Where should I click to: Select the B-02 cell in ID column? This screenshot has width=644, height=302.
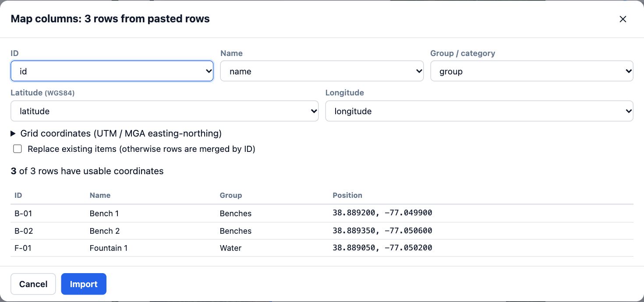pos(24,231)
